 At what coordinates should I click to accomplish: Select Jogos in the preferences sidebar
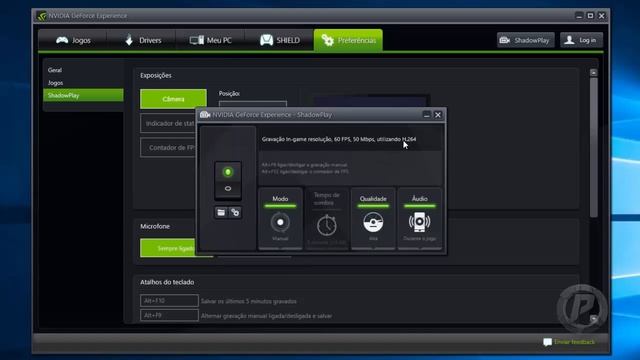pyautogui.click(x=56, y=83)
